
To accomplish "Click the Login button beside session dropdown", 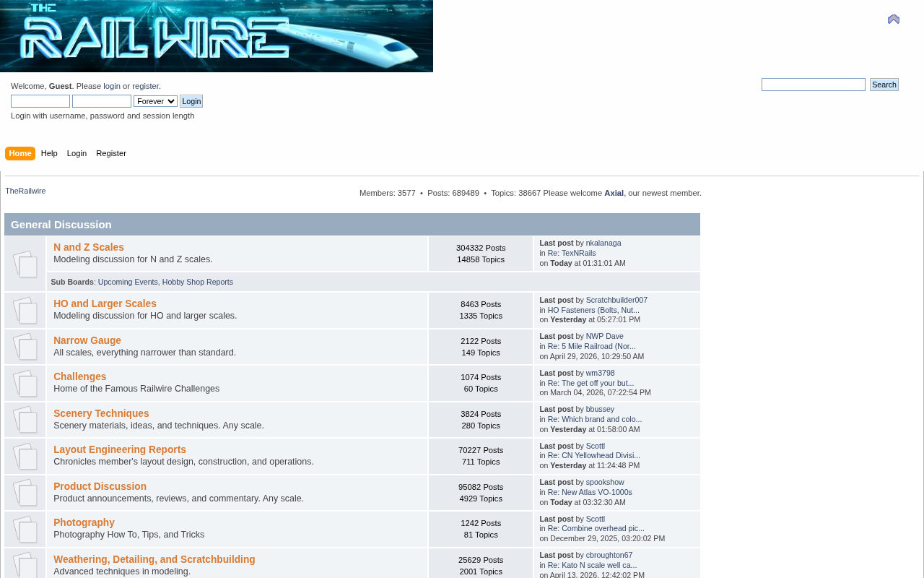I will (x=191, y=101).
